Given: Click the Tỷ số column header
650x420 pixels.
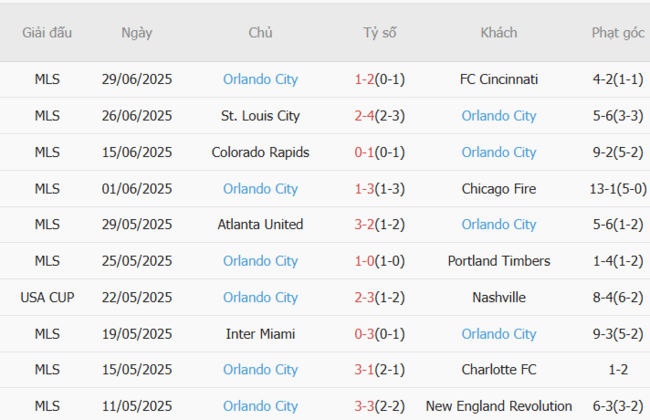Looking at the screenshot, I should tap(379, 33).
